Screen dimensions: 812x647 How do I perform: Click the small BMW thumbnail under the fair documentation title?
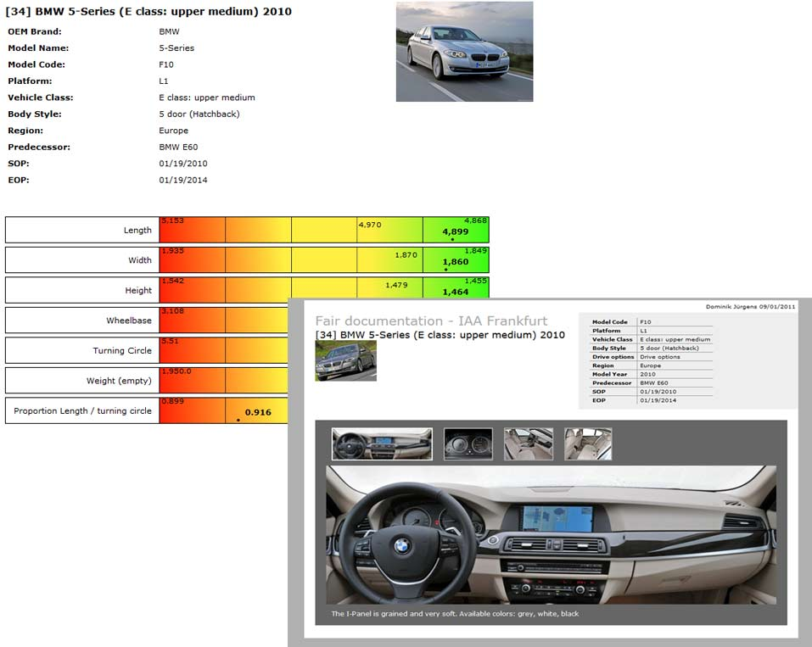(346, 360)
